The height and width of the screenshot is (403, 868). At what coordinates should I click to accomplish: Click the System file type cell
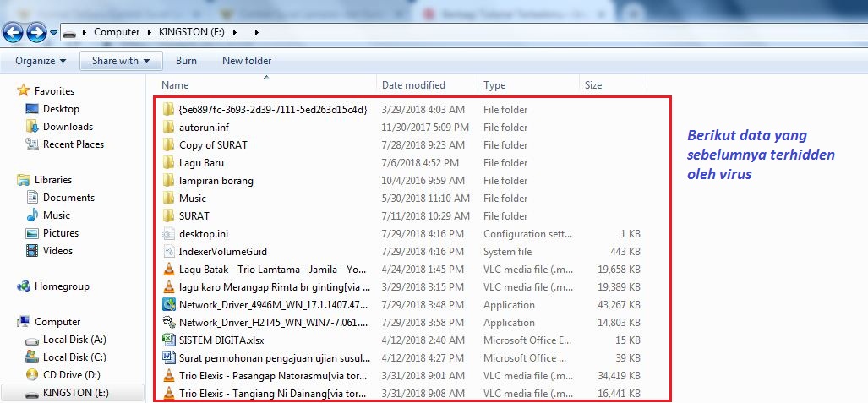(x=508, y=251)
